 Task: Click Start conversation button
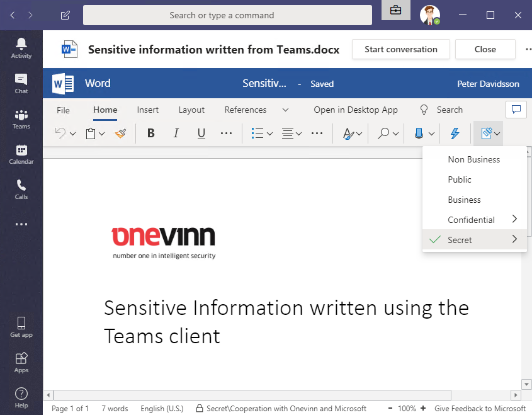coord(400,49)
